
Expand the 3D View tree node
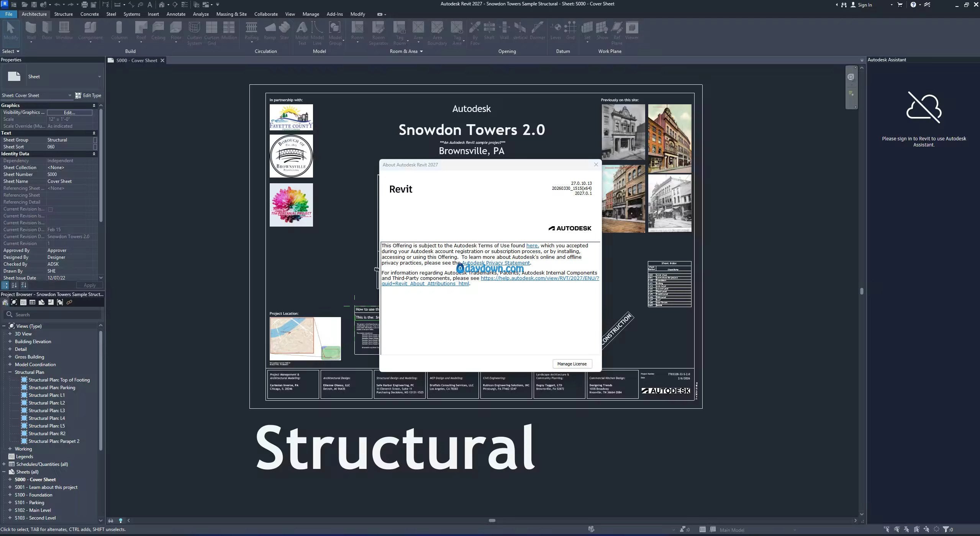10,334
